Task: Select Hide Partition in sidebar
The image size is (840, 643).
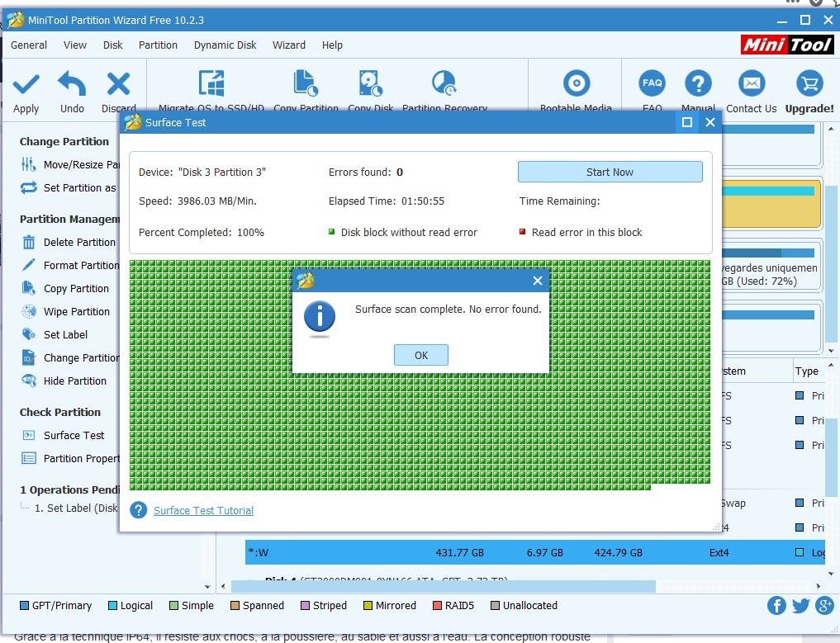Action: point(64,381)
